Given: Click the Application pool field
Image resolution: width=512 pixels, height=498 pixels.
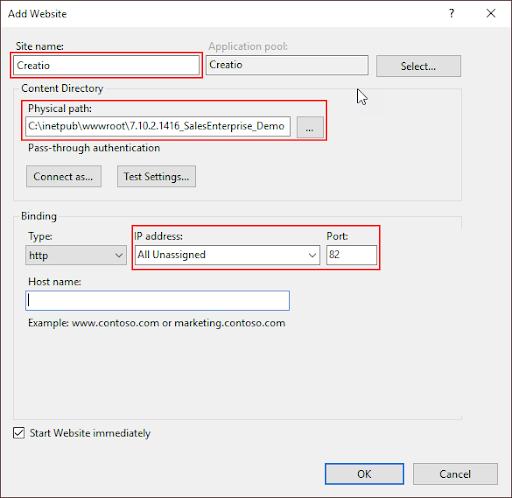Looking at the screenshot, I should coord(287,65).
